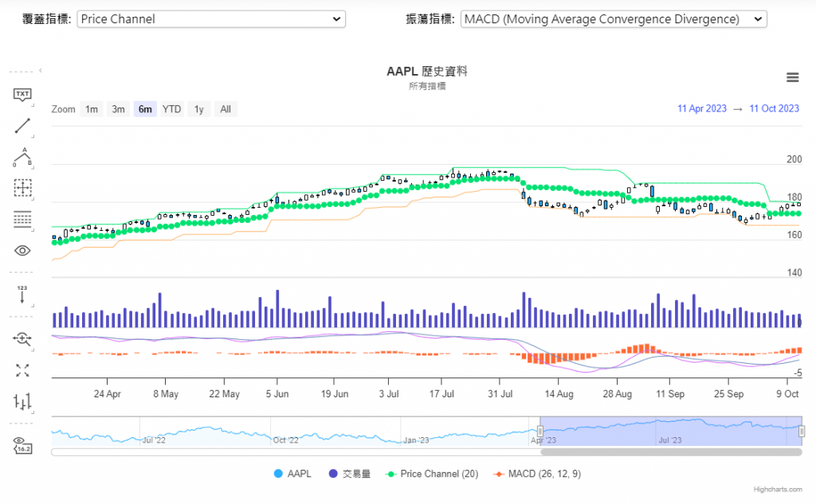Edit the start date 11 Apr 2023
This screenshot has height=504, width=816.
coord(701,108)
